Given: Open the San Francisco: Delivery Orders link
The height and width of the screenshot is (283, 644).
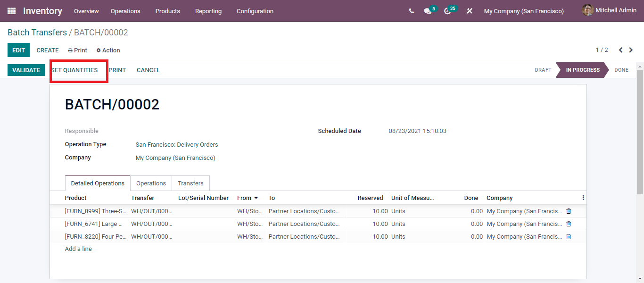Looking at the screenshot, I should click(177, 144).
